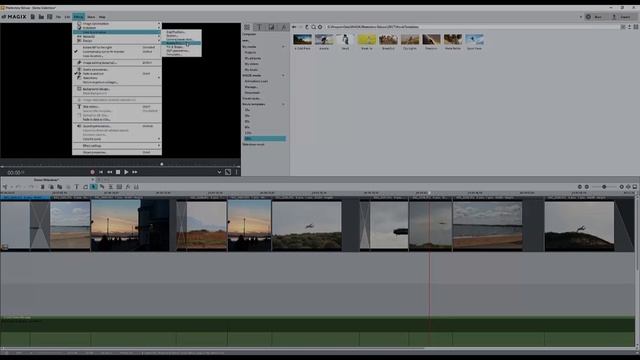Image resolution: width=640 pixels, height=360 pixels.
Task: Click the preview position marker in the monitor scrub bar
Action: (x=162, y=164)
